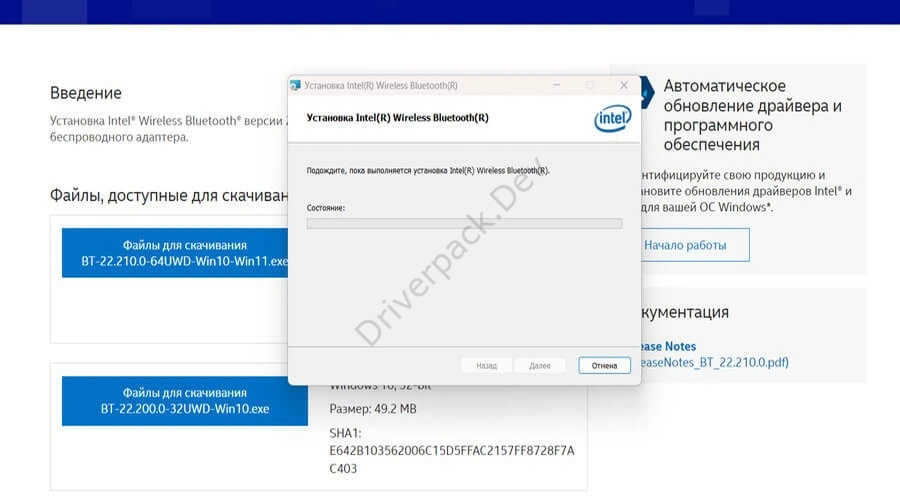Image resolution: width=900 pixels, height=500 pixels.
Task: Click the installation progress bar
Action: (464, 223)
